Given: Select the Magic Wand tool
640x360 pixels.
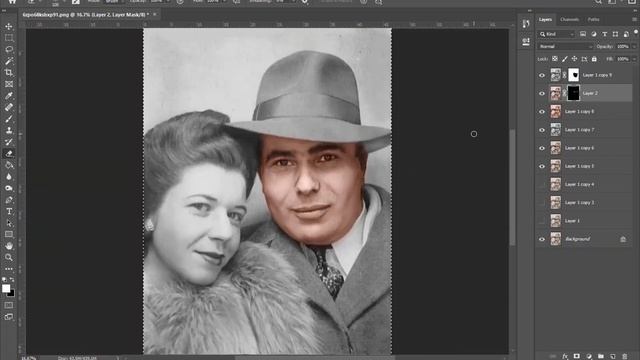Looking at the screenshot, I should click(9, 61).
